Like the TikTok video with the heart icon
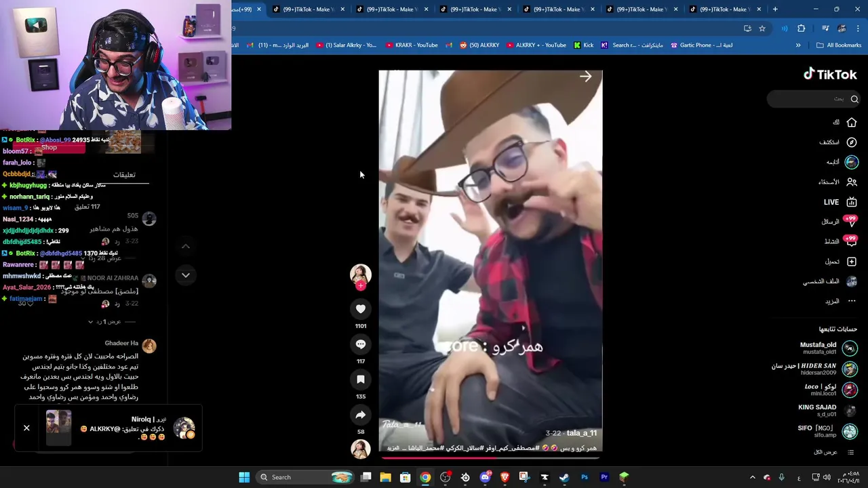Image resolution: width=868 pixels, height=488 pixels. (361, 309)
